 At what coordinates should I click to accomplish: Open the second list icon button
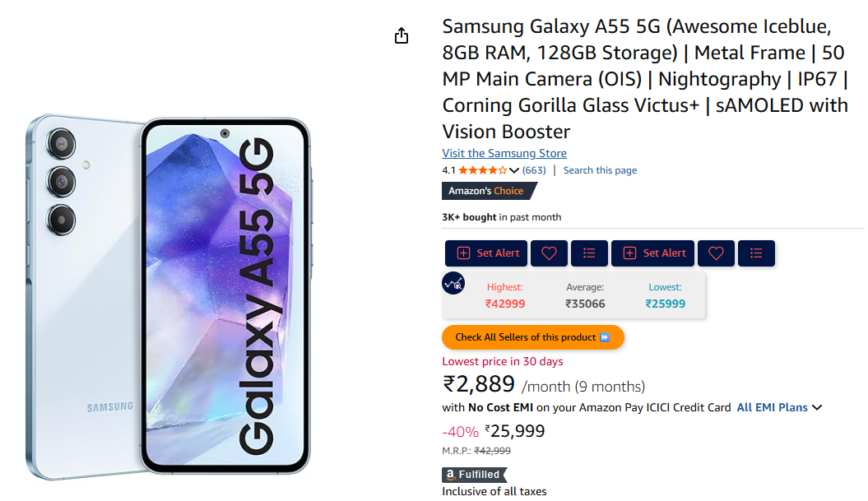pyautogui.click(x=756, y=253)
